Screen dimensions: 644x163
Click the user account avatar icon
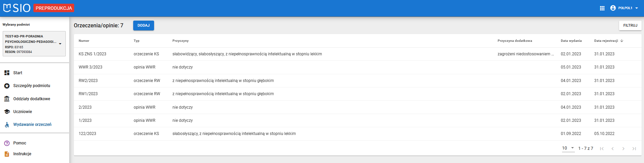pos(613,8)
